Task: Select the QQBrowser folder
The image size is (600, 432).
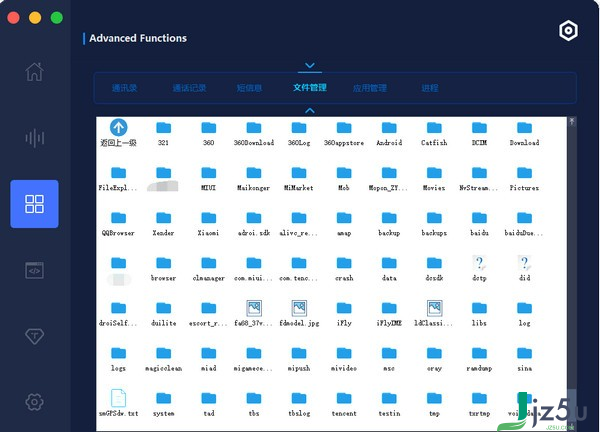Action: click(x=119, y=223)
